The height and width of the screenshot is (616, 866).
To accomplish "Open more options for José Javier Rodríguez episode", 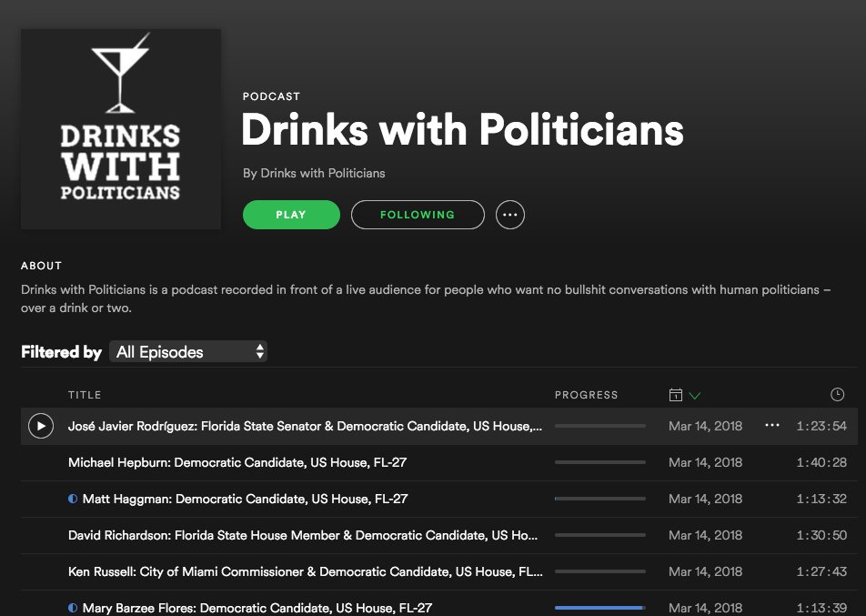I will (x=772, y=426).
